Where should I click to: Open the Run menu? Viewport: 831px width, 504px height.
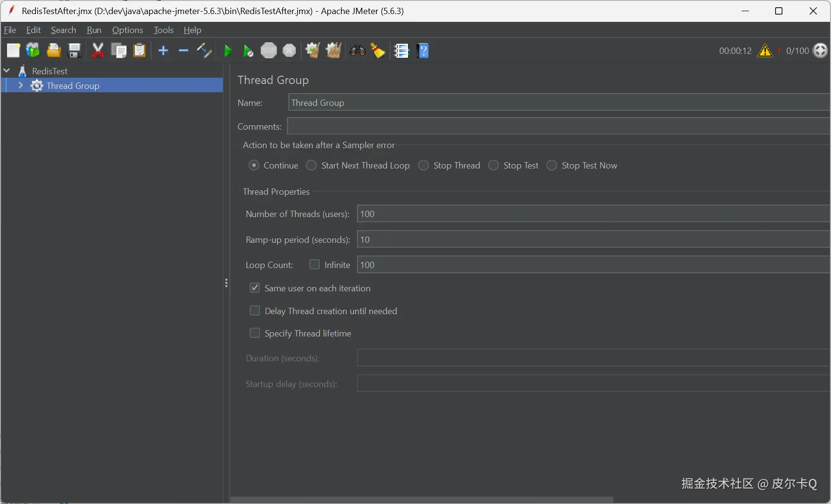(x=94, y=30)
